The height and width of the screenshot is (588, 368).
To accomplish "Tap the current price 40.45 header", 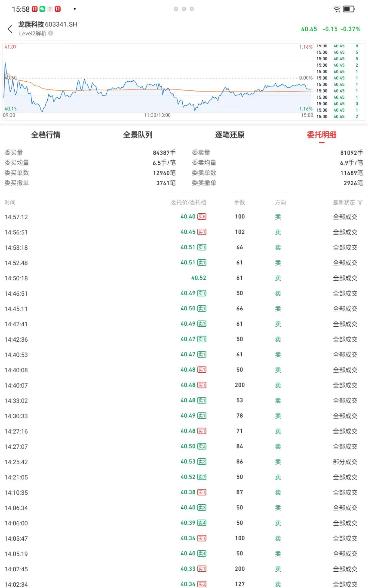I will point(309,29).
